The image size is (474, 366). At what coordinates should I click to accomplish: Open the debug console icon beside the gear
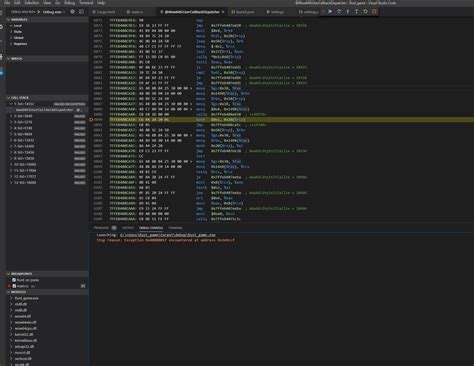point(81,12)
